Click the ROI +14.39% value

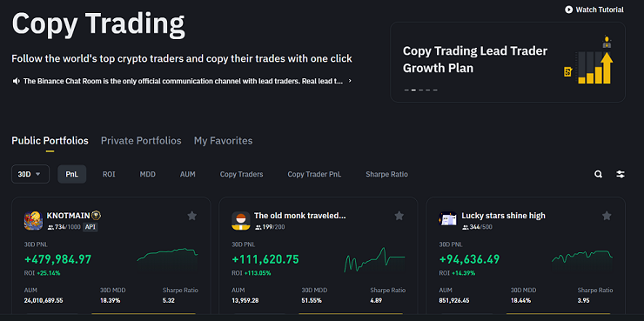click(463, 273)
